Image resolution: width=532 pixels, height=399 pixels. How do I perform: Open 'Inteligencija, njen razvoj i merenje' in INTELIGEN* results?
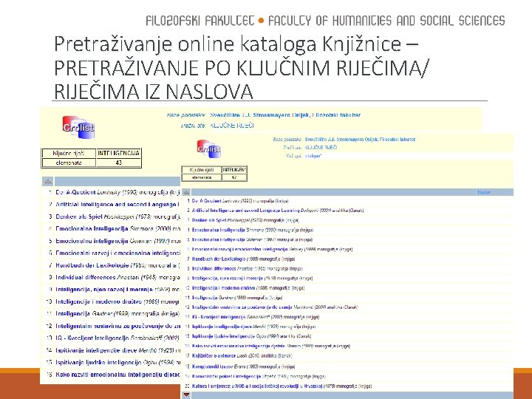tap(228, 279)
